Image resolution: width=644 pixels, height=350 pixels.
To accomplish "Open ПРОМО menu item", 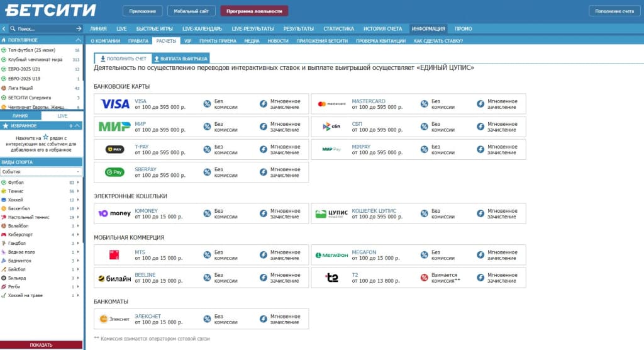I will 464,29.
